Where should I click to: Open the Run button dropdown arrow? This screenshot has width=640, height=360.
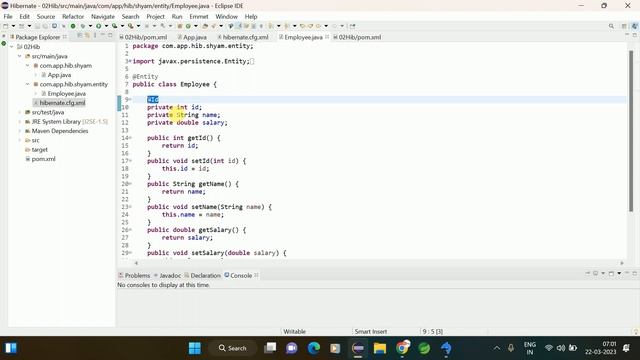click(x=106, y=26)
